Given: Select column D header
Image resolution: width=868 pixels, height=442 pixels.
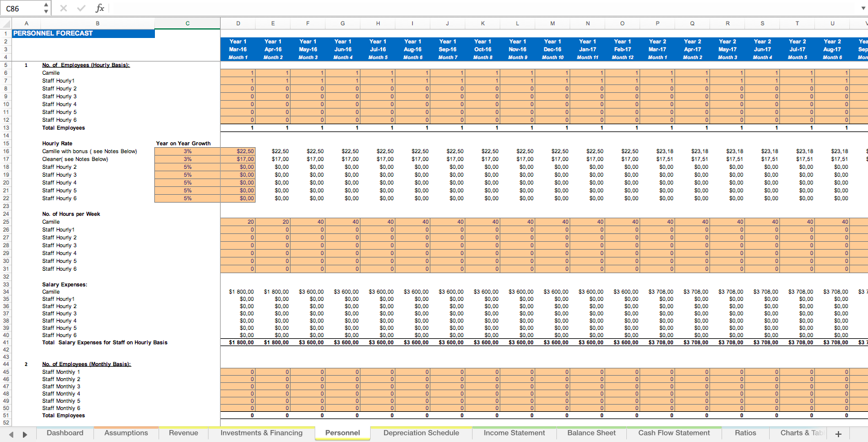Looking at the screenshot, I should pyautogui.click(x=237, y=22).
